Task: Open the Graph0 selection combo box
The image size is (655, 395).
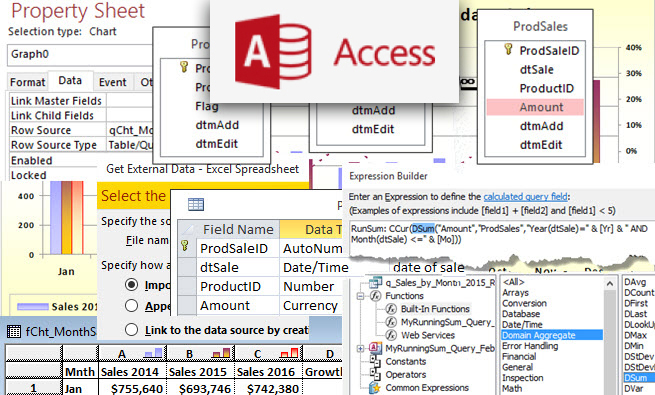Action: (79, 55)
